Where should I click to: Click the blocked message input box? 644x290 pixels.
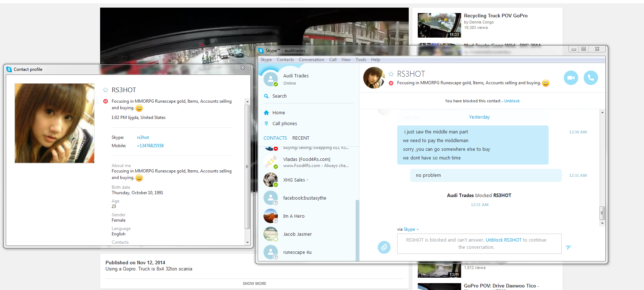479,244
